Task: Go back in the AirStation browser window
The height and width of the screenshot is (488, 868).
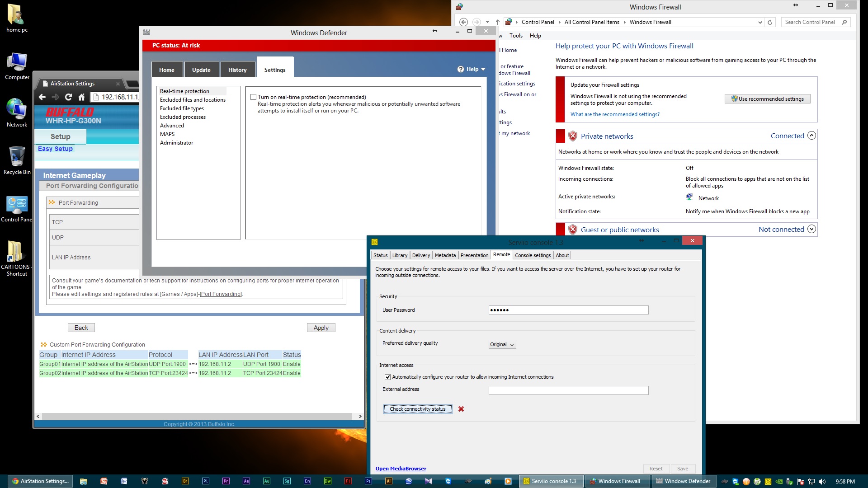Action: pos(42,97)
